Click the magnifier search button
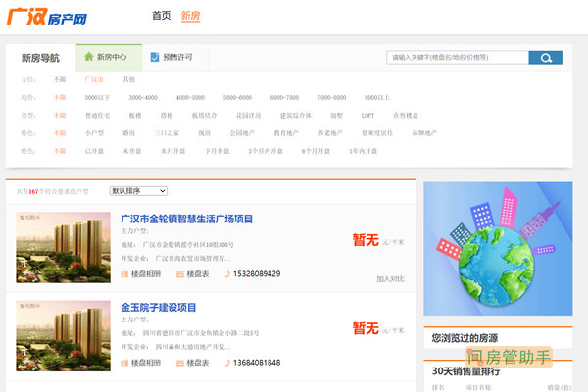 (x=546, y=58)
